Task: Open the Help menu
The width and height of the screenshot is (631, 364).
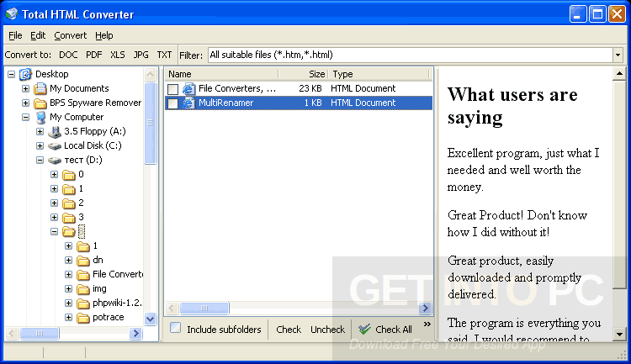Action: click(x=103, y=35)
